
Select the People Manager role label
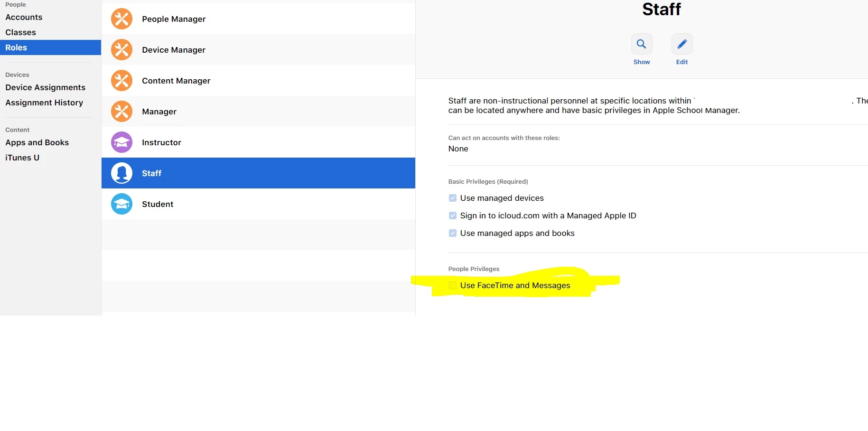174,19
